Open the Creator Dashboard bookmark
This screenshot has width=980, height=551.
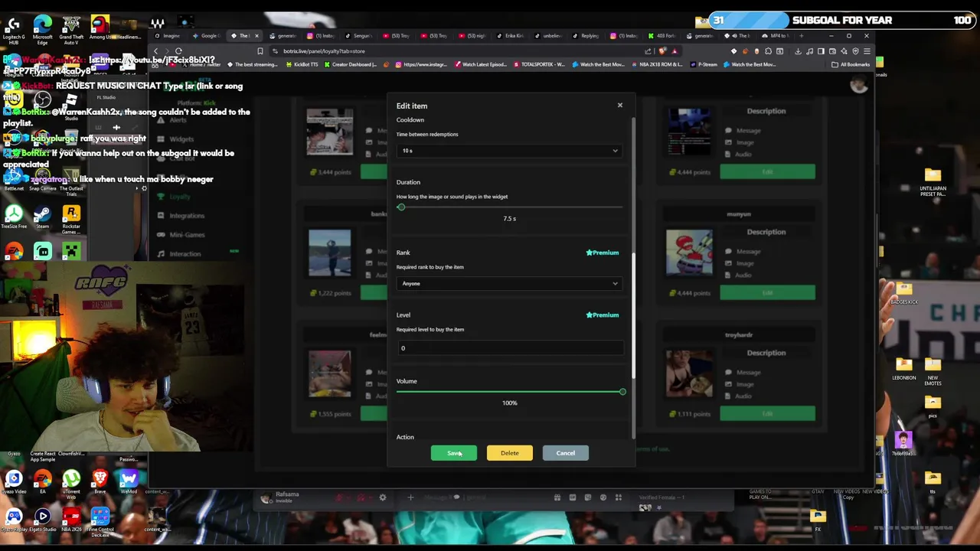(351, 64)
